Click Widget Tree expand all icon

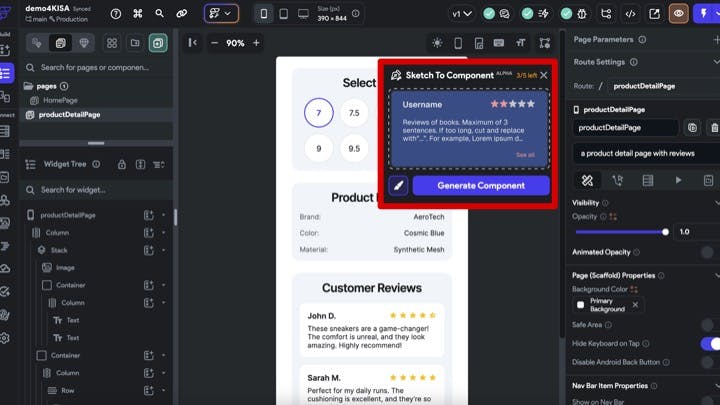coord(141,164)
